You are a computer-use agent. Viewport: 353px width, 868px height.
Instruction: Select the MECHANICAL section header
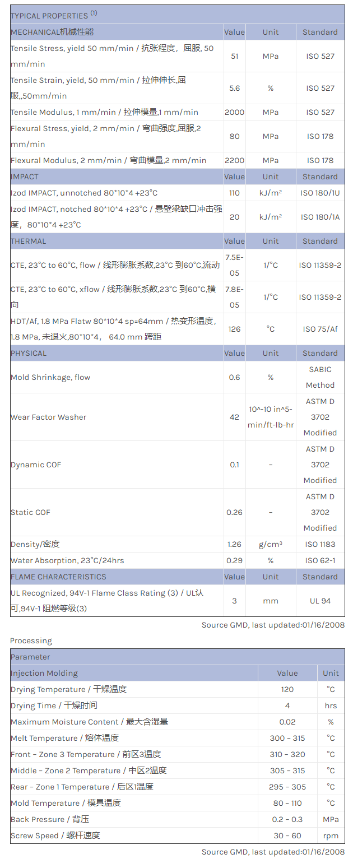tap(52, 32)
